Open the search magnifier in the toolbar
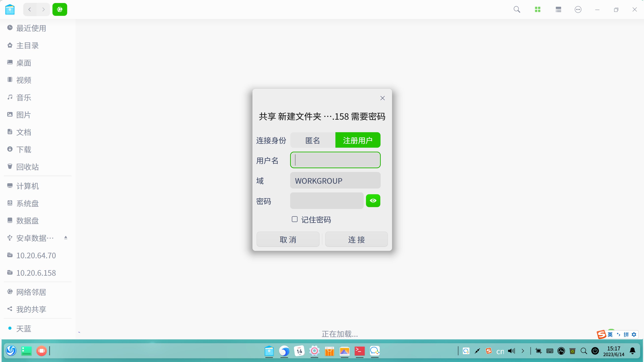This screenshot has height=362, width=644. 517,10
